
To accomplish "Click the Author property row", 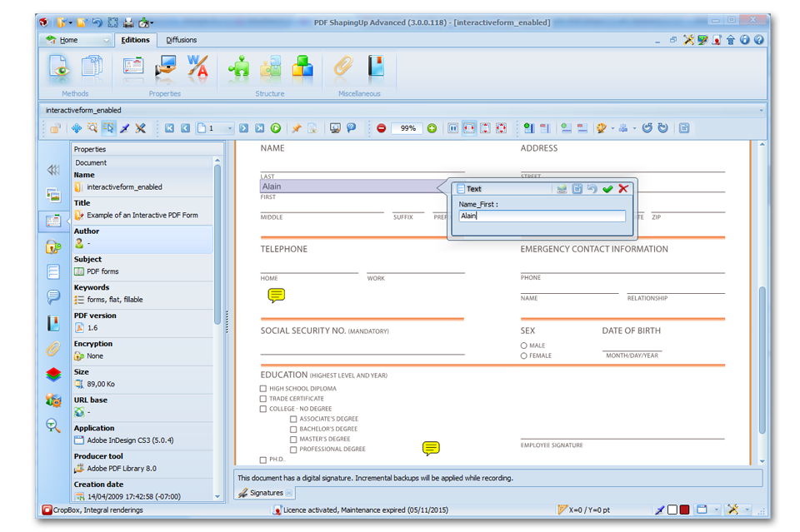I will [x=142, y=238].
